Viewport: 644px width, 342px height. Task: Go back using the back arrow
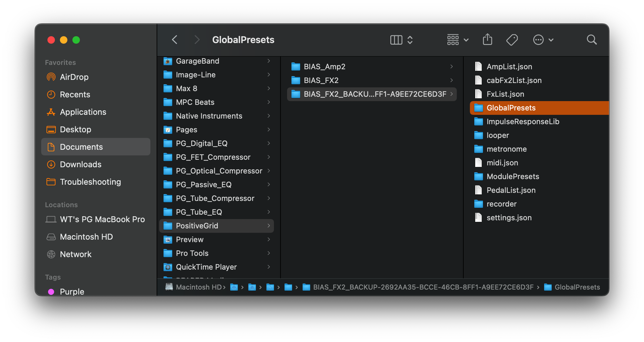(175, 40)
